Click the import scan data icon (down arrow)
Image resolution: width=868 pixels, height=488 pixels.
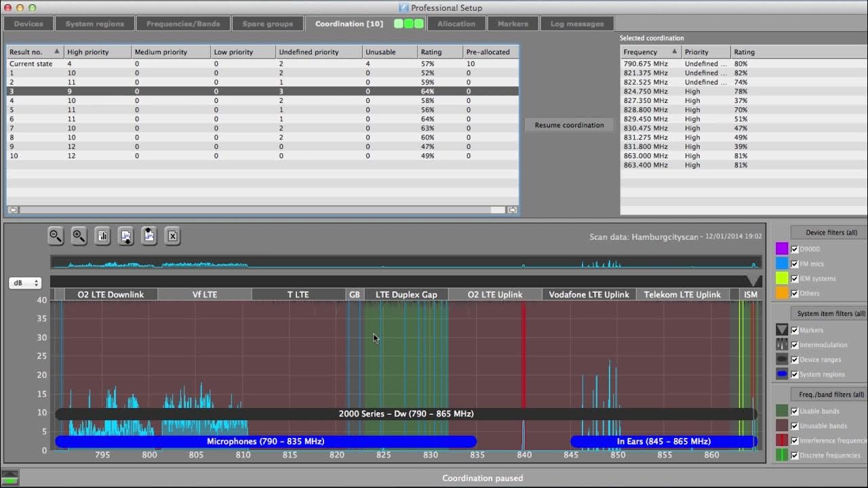pyautogui.click(x=126, y=236)
